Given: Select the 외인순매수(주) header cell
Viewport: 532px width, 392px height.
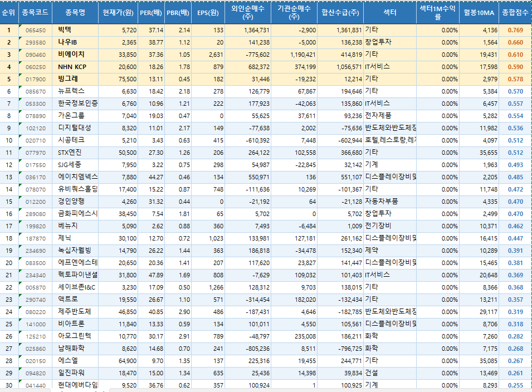Looking at the screenshot, I should (x=248, y=13).
